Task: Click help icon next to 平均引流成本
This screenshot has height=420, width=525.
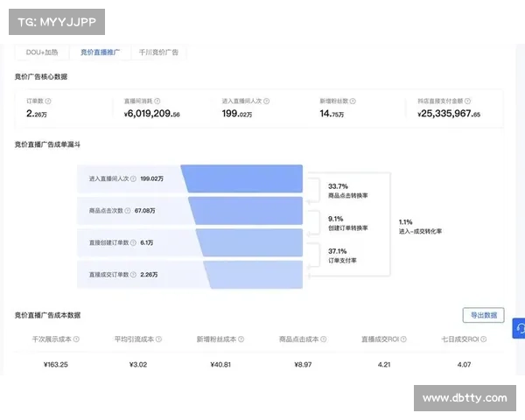Action: [x=158, y=339]
